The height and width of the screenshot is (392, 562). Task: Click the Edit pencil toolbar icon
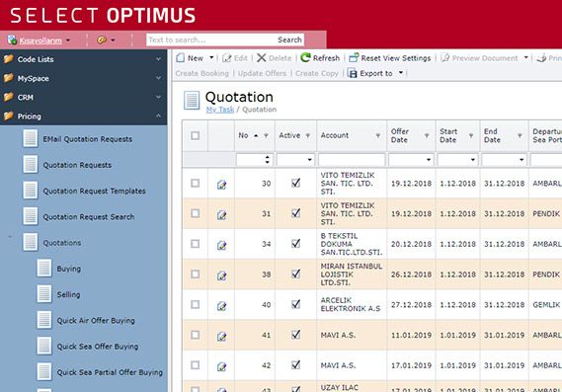[226, 58]
